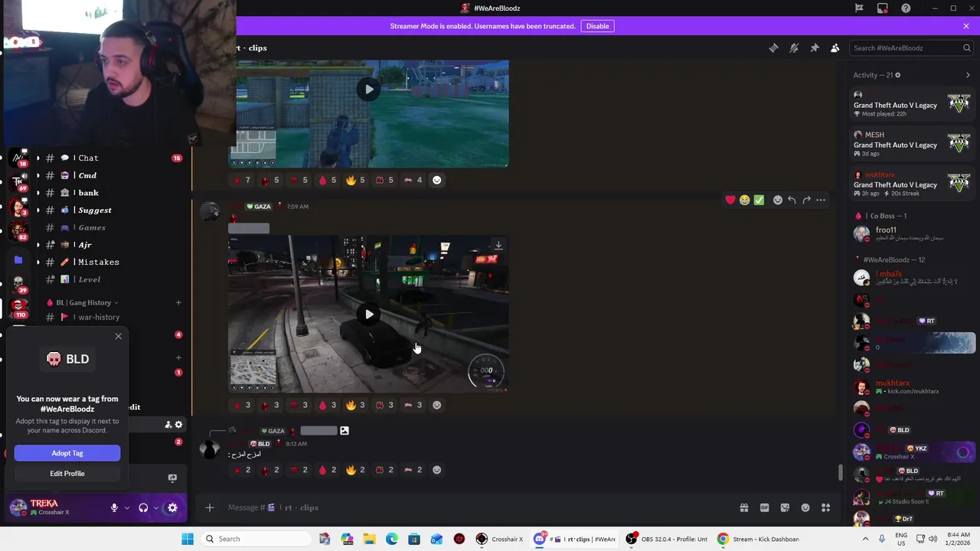Image resolution: width=980 pixels, height=551 pixels.
Task: Open Windows Start menu
Action: [x=188, y=539]
